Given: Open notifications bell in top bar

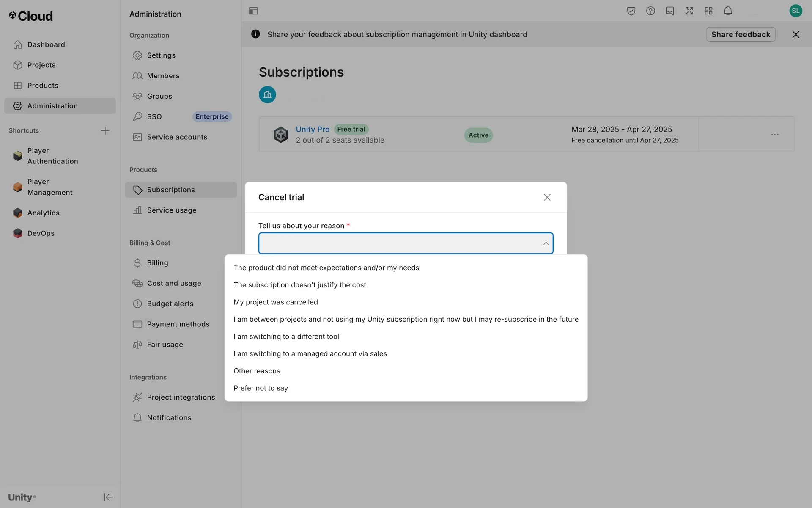Looking at the screenshot, I should pyautogui.click(x=728, y=11).
